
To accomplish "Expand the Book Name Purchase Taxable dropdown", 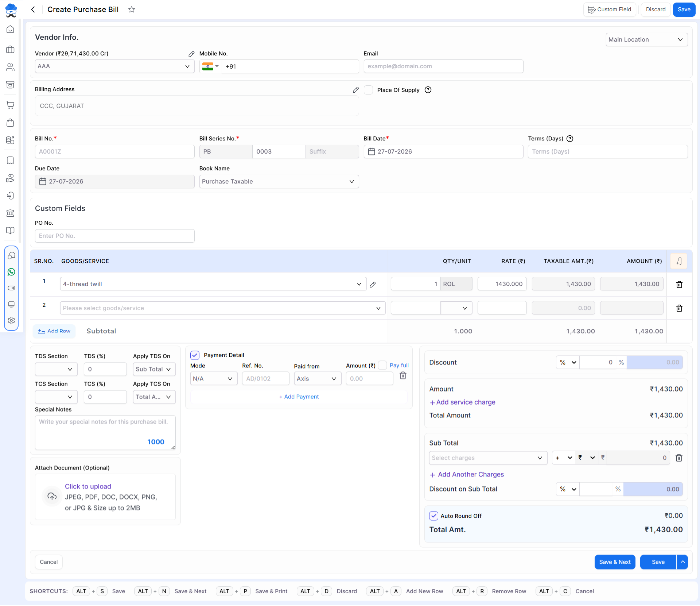I will (279, 181).
